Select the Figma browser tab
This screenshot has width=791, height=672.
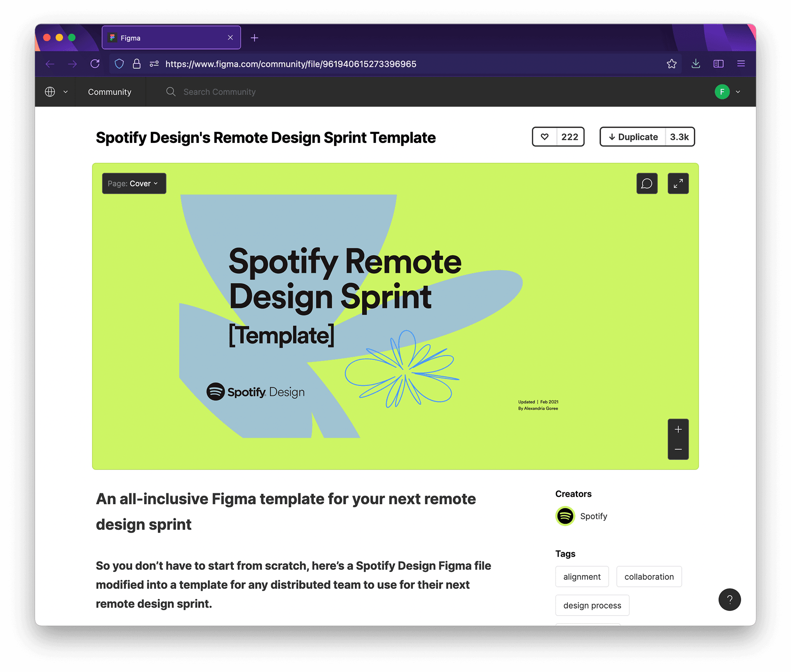pos(171,37)
